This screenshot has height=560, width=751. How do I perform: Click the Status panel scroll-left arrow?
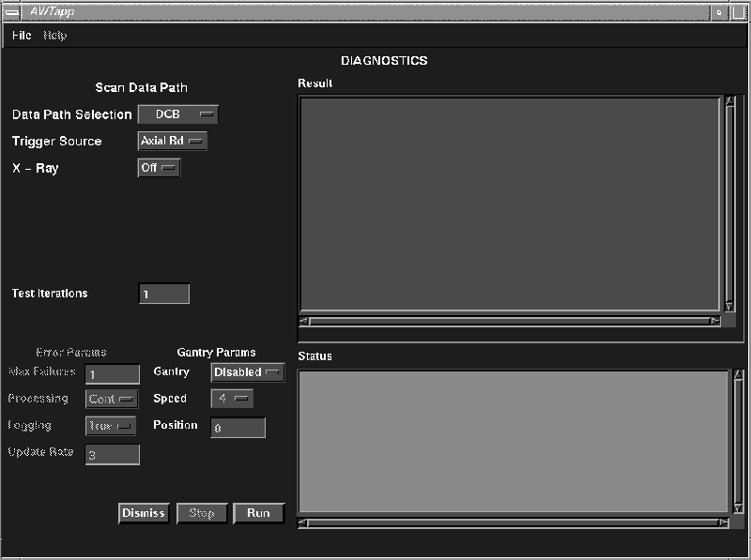click(x=303, y=522)
